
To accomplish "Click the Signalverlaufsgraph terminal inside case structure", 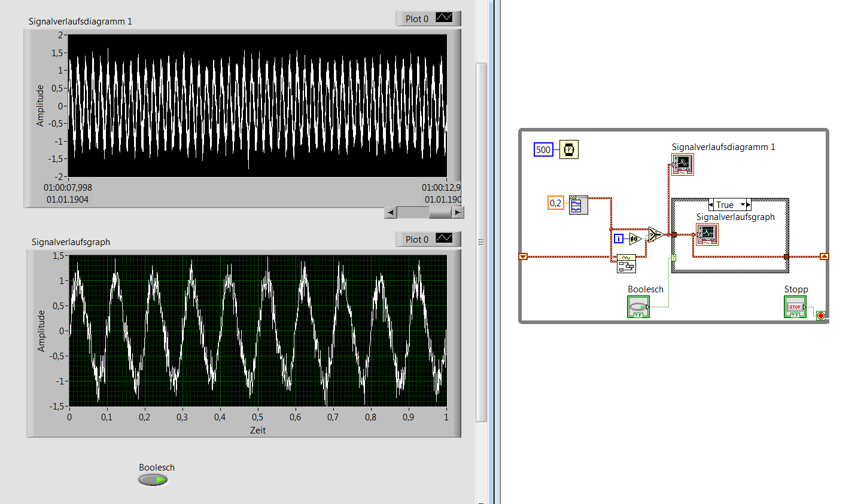I will (707, 234).
